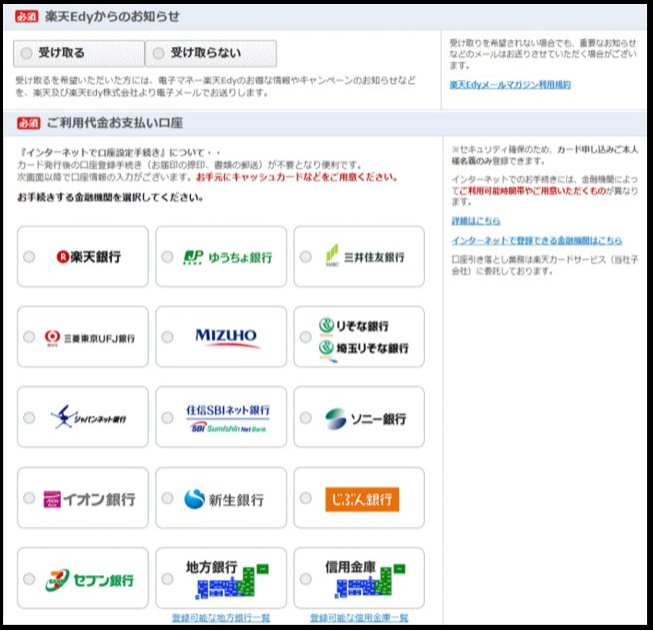This screenshot has width=653, height=631.
Task: Click the 埼玉りそな銀行 logo
Action: click(364, 349)
